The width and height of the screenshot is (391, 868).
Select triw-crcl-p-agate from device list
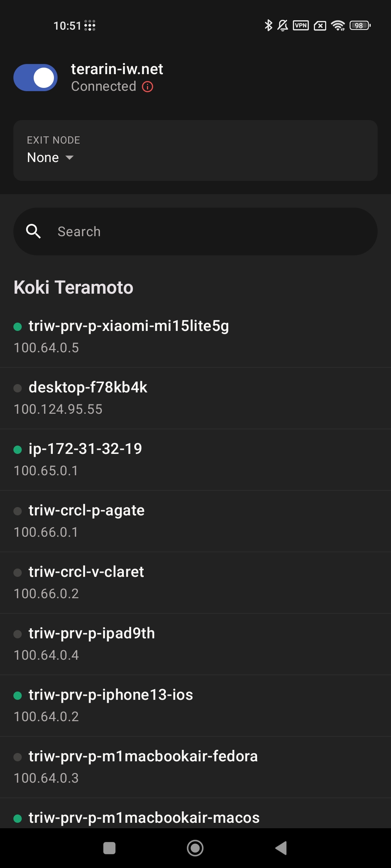[87, 521]
